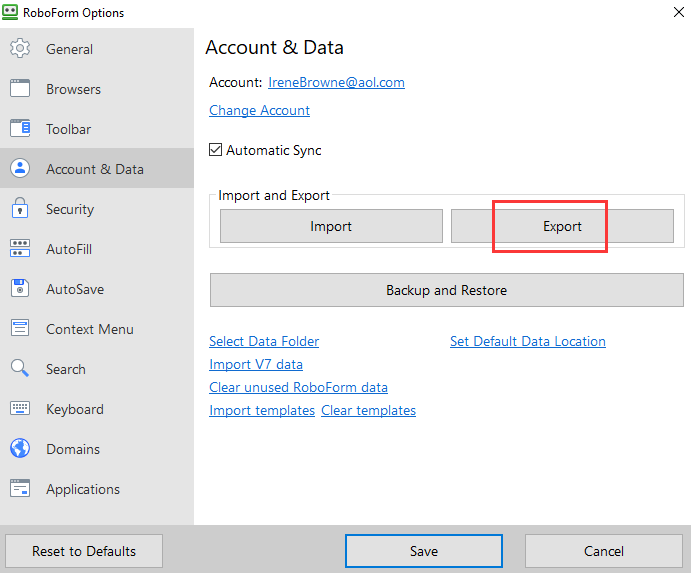Switch to the Context Menu section
Screen dimensions: 691x573
point(89,329)
